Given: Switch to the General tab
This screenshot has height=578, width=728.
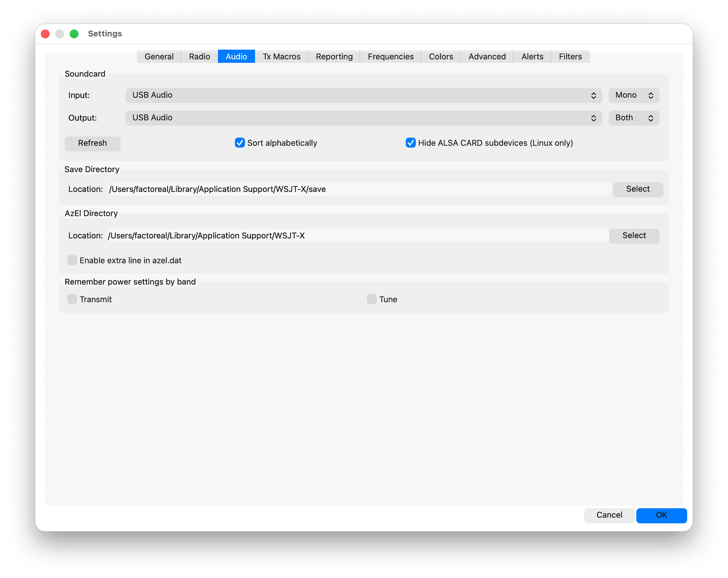Looking at the screenshot, I should point(159,57).
